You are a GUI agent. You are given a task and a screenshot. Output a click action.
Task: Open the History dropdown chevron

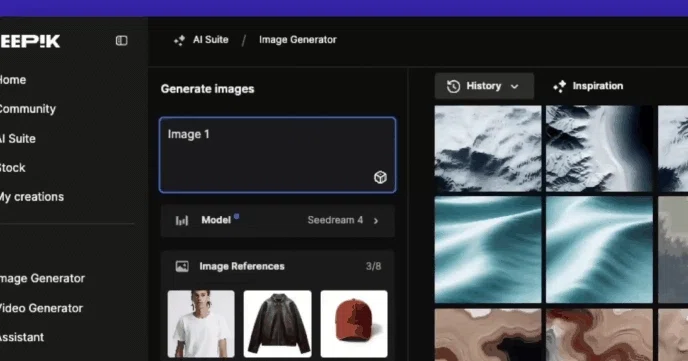point(515,86)
